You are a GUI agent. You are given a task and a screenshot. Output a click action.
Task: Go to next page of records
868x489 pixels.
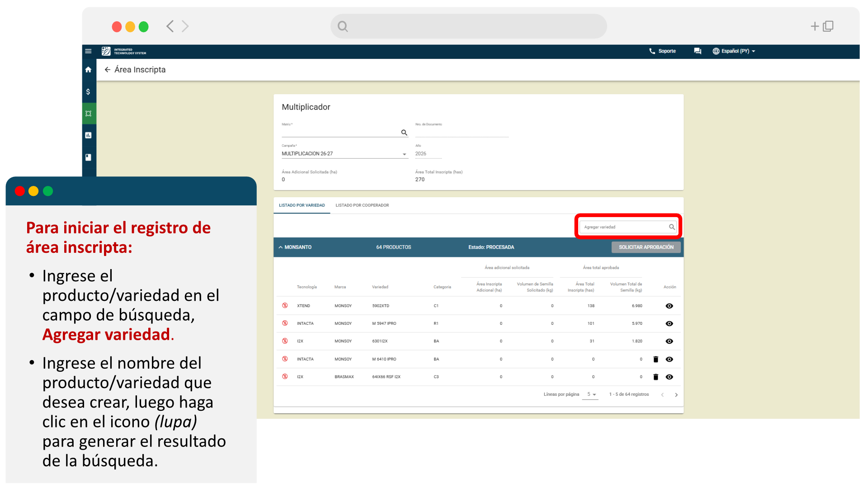(x=676, y=395)
